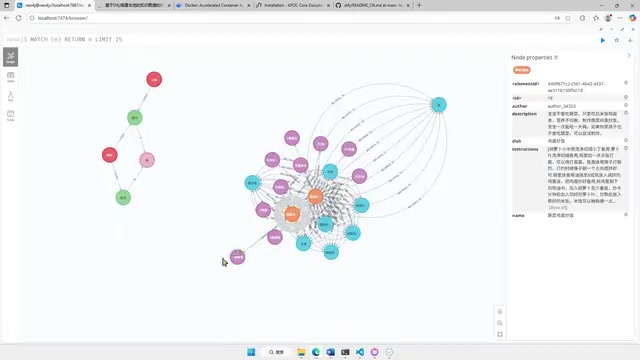The image size is (640, 360).
Task: Open the Edge settings and more menu
Action: pyautogui.click(x=620, y=18)
